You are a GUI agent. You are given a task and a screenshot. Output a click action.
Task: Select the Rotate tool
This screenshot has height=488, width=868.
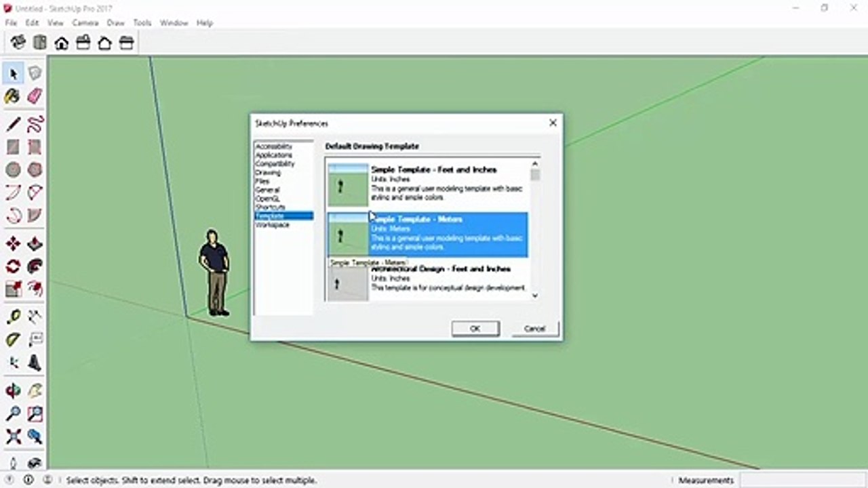pyautogui.click(x=13, y=266)
